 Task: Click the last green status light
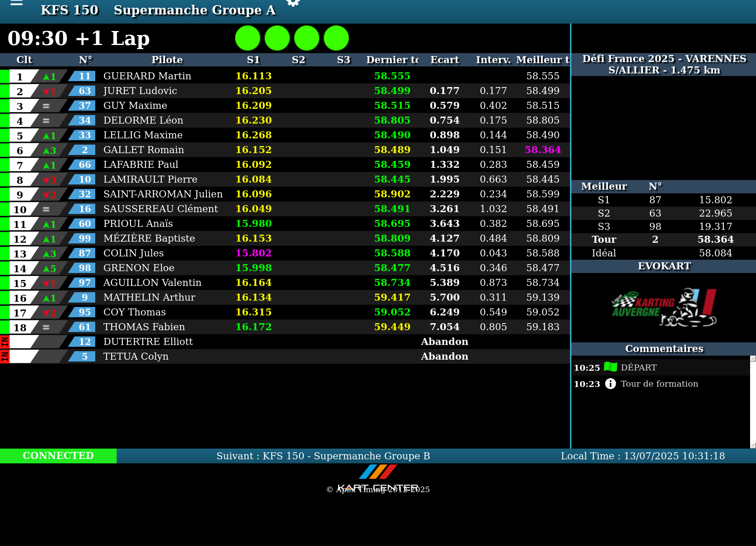(x=336, y=38)
